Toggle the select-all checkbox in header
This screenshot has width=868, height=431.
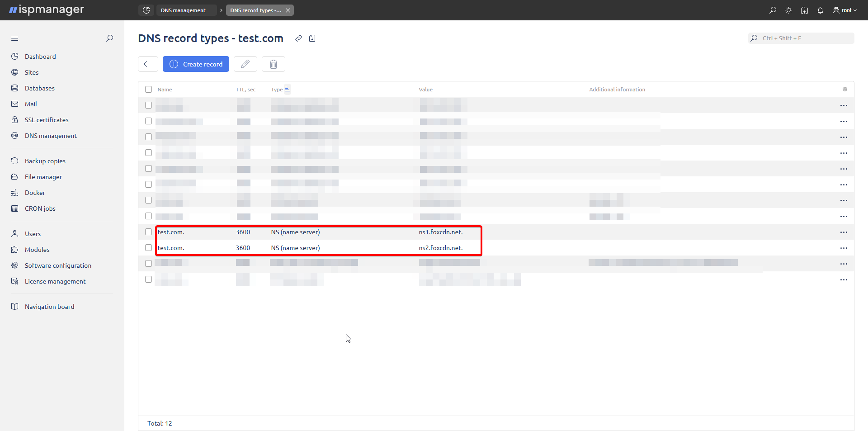(x=148, y=90)
